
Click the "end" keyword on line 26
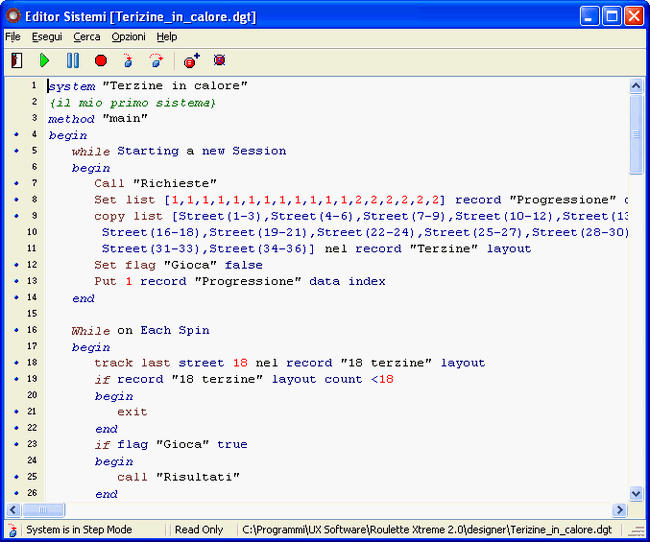pos(106,493)
